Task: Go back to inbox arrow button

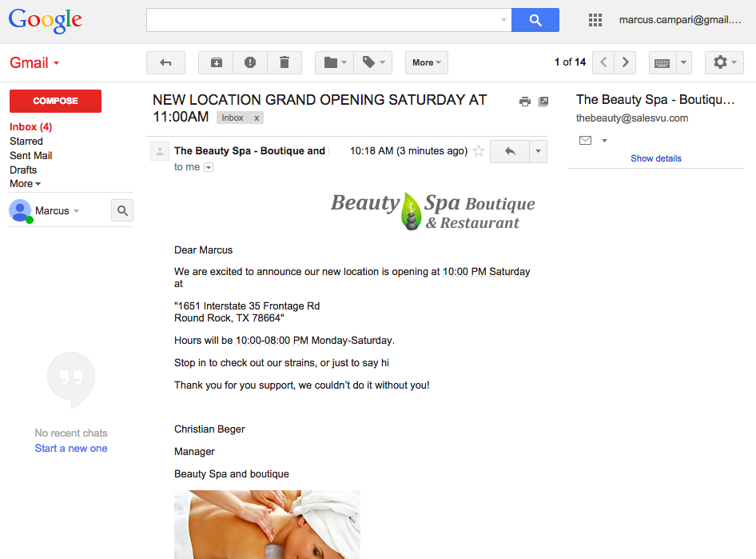Action: [x=166, y=62]
